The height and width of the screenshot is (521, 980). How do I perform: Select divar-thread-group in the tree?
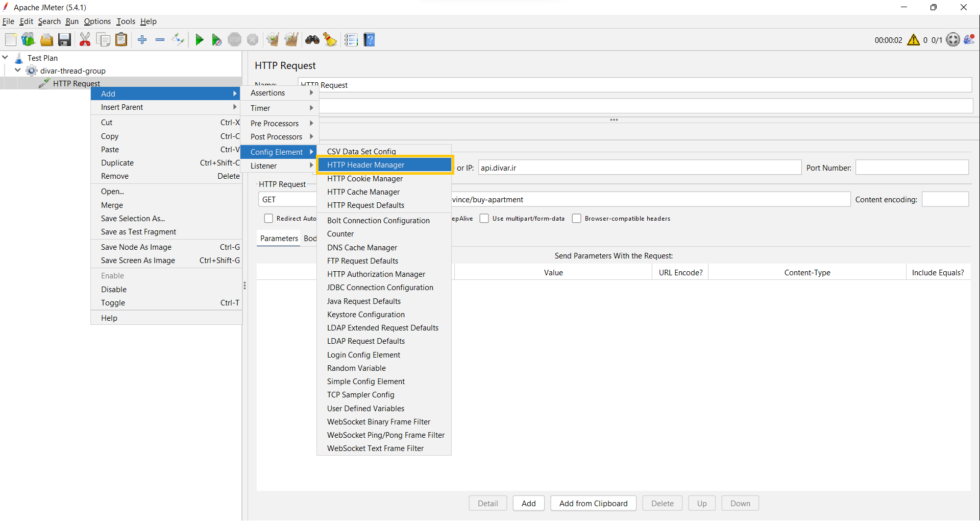(x=72, y=71)
